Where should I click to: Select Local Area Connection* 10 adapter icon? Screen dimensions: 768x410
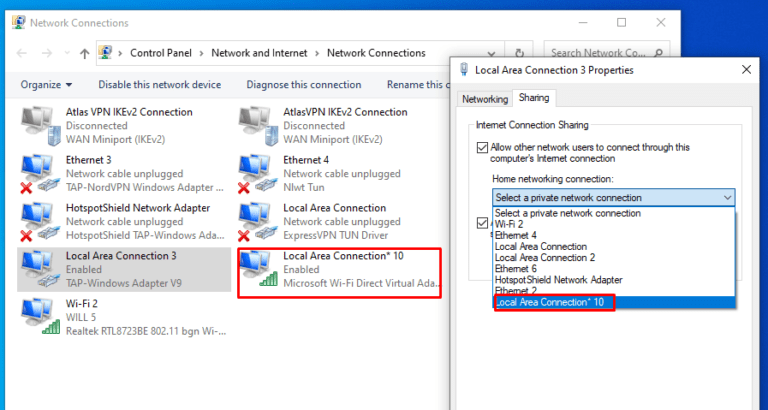(x=258, y=269)
